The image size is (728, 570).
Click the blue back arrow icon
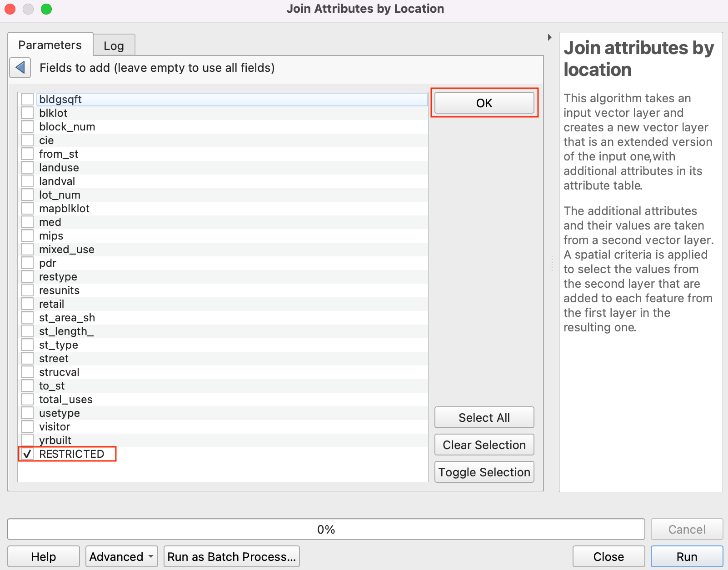coord(20,68)
